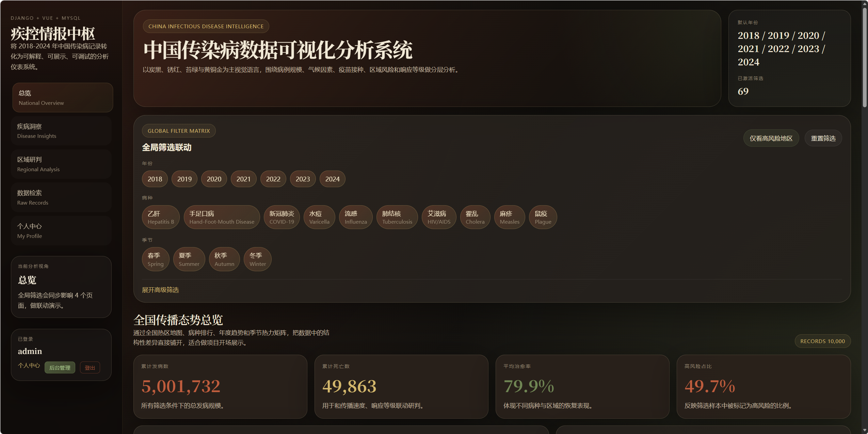The image size is (868, 434).
Task: Select the Hepatitis B disease chip
Action: click(x=161, y=217)
